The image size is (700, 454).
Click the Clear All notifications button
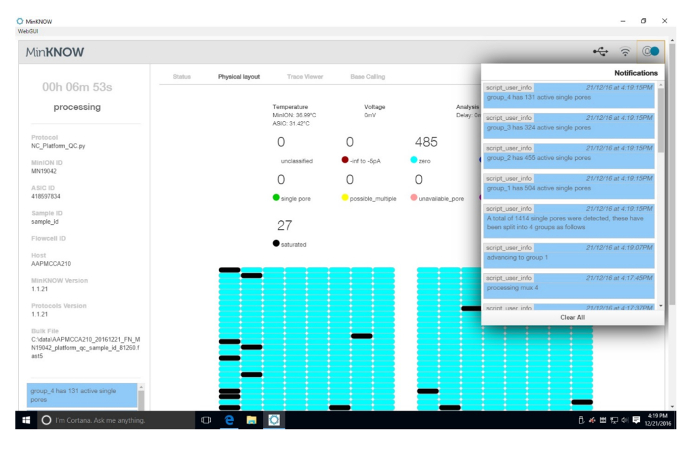(x=572, y=317)
